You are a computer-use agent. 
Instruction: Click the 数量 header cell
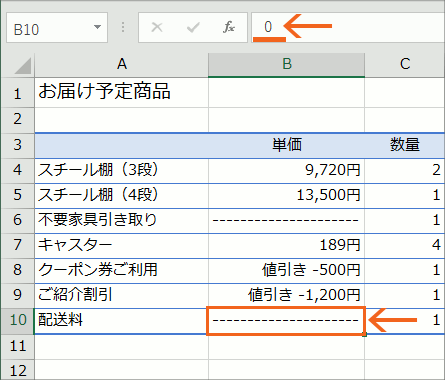point(405,145)
